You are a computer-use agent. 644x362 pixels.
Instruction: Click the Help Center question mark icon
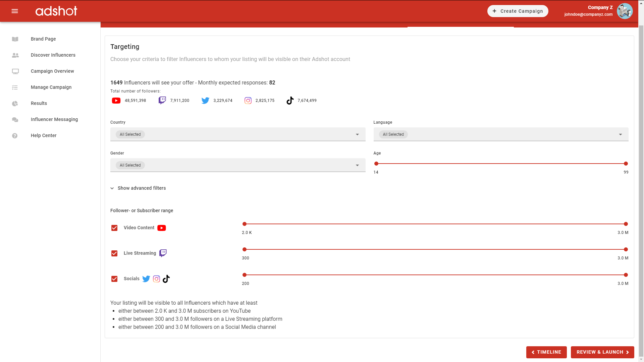pos(15,135)
